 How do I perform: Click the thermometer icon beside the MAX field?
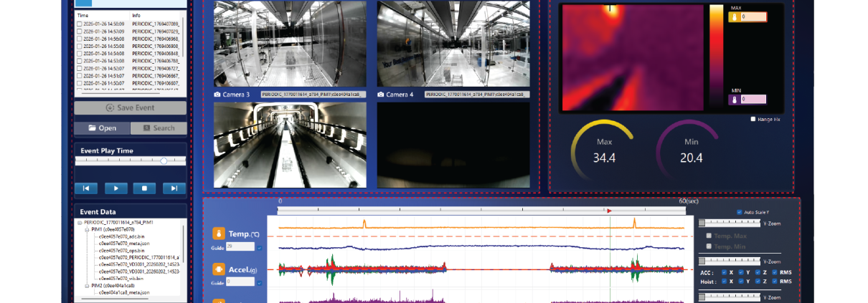(x=734, y=16)
